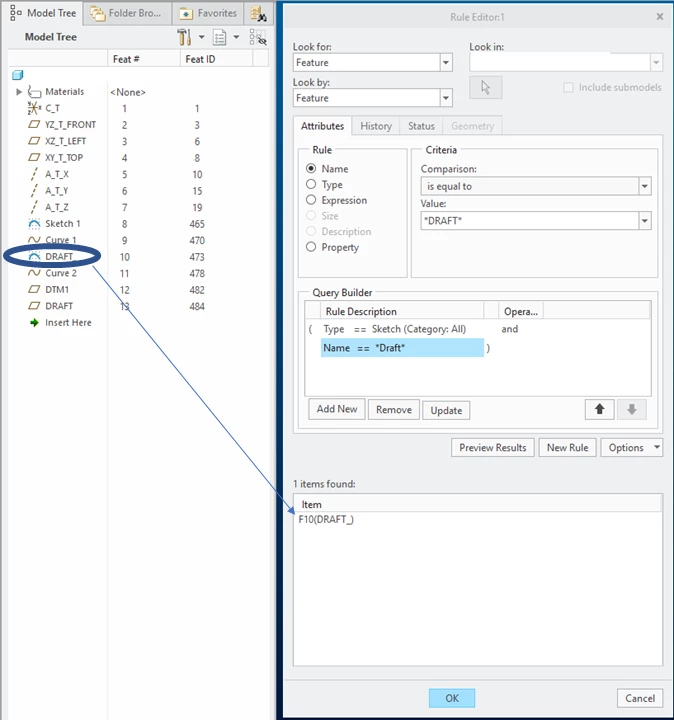674x720 pixels.
Task: Switch to the Attributes tab
Action: (322, 126)
